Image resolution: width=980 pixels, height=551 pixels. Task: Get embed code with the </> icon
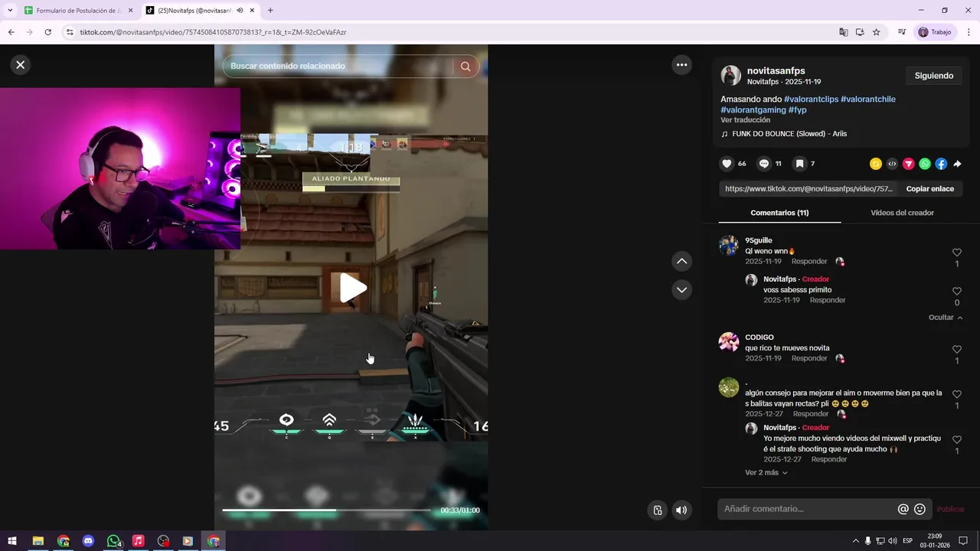892,164
